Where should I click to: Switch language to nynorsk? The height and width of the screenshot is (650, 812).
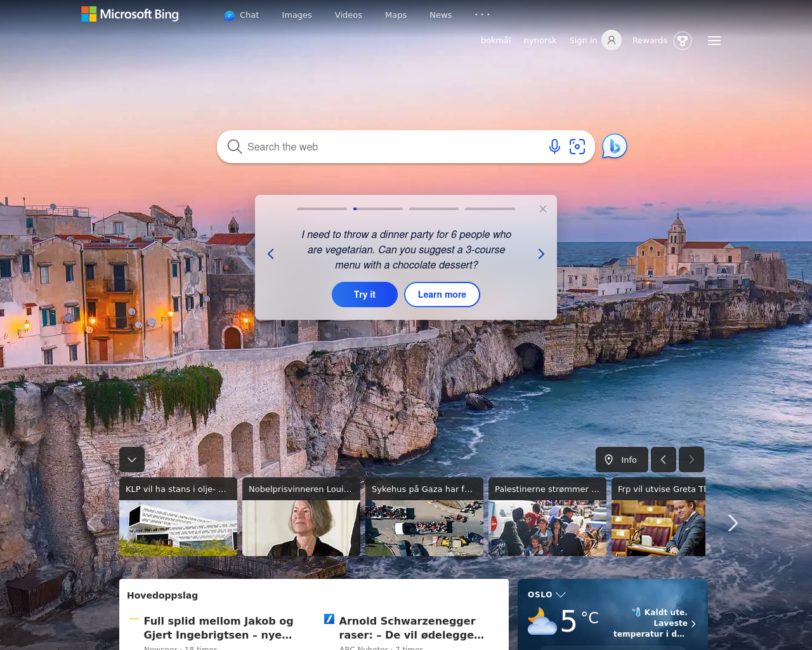(x=540, y=41)
